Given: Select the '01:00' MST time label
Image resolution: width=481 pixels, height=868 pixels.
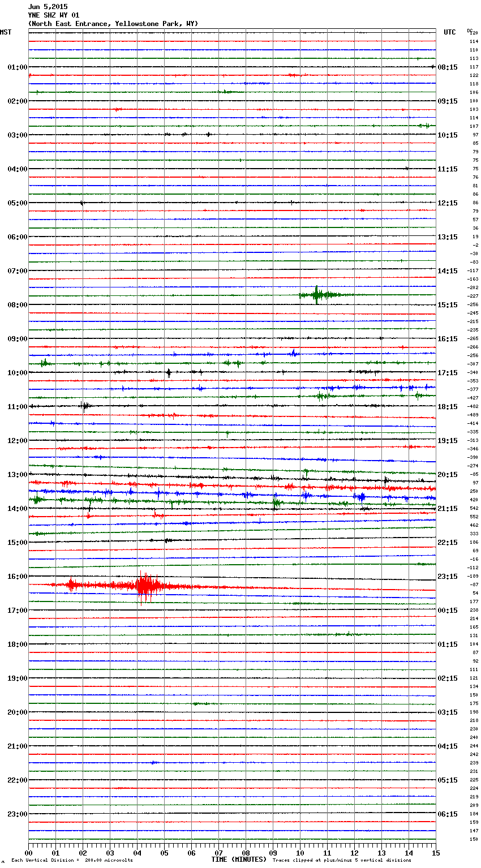Looking at the screenshot, I should (x=17, y=67).
